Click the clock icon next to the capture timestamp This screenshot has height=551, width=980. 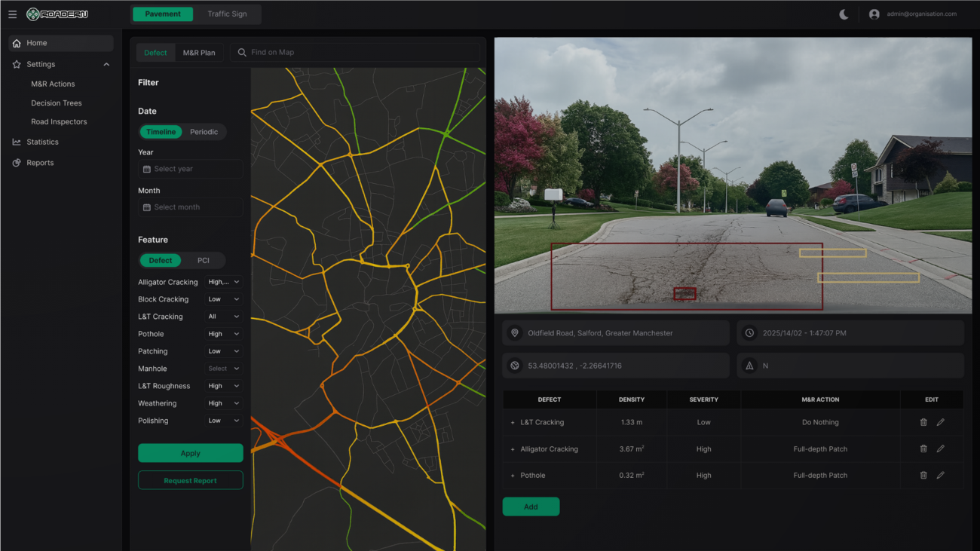[x=749, y=332]
